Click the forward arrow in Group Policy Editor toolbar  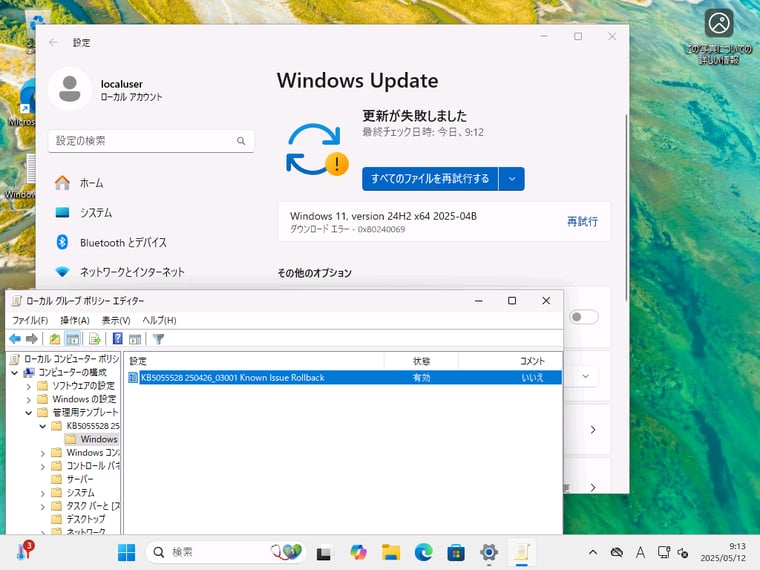pos(32,339)
